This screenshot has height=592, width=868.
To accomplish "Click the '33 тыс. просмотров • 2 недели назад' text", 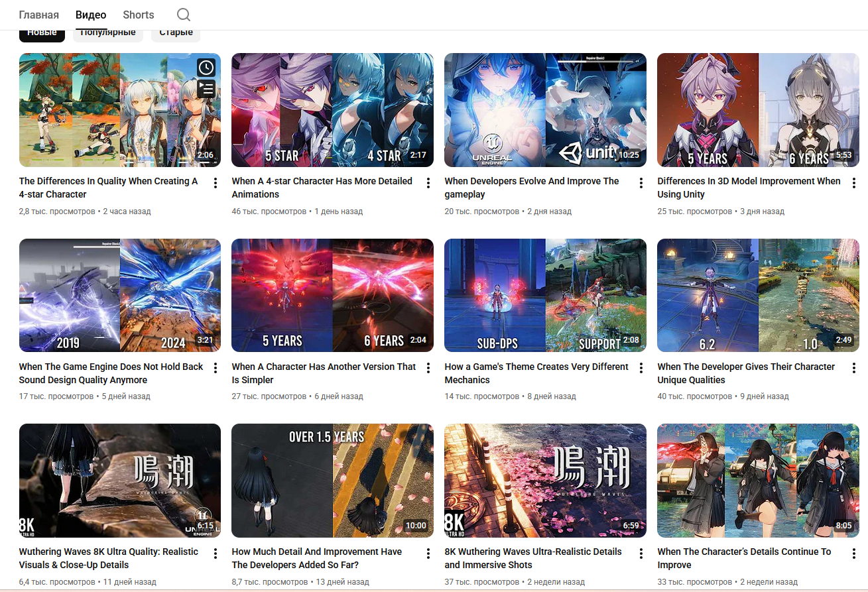I will coord(728,582).
